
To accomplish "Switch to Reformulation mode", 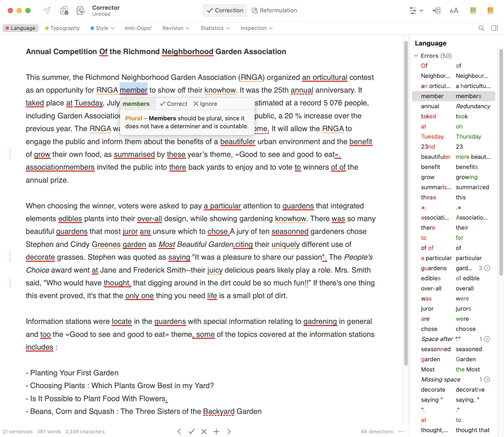I will click(x=274, y=11).
